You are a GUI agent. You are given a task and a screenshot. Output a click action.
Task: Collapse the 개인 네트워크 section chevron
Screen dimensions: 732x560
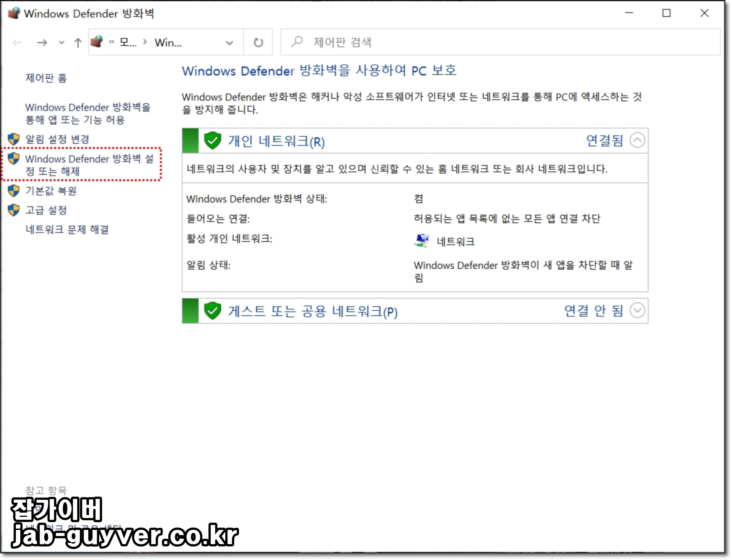tap(637, 140)
